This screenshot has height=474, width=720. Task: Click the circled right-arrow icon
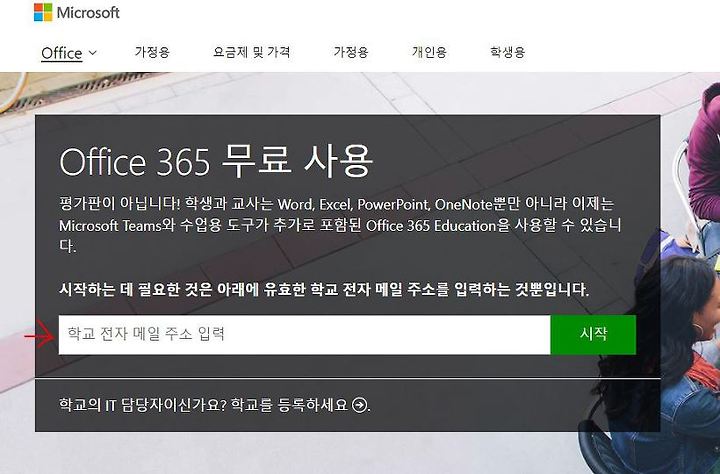click(360, 405)
